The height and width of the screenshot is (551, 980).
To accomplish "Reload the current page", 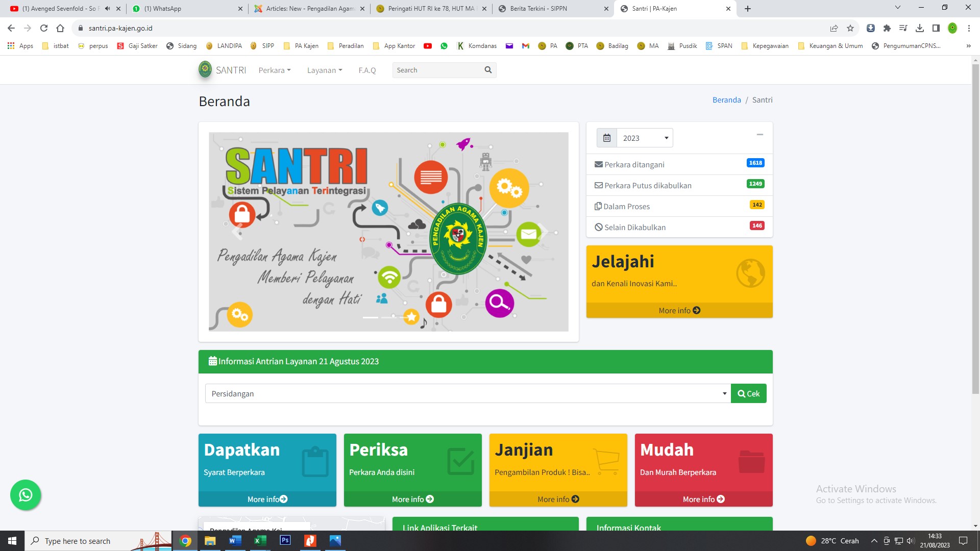I will [x=44, y=28].
